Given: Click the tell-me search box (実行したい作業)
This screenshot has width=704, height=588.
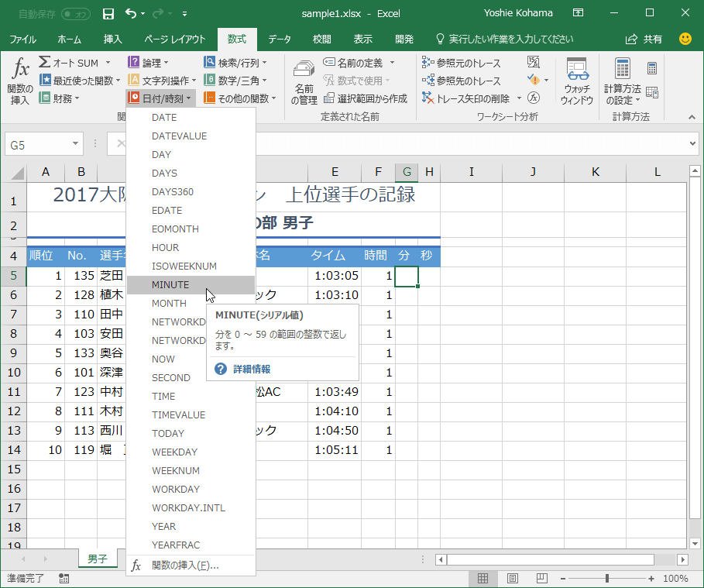Looking at the screenshot, I should (x=505, y=39).
